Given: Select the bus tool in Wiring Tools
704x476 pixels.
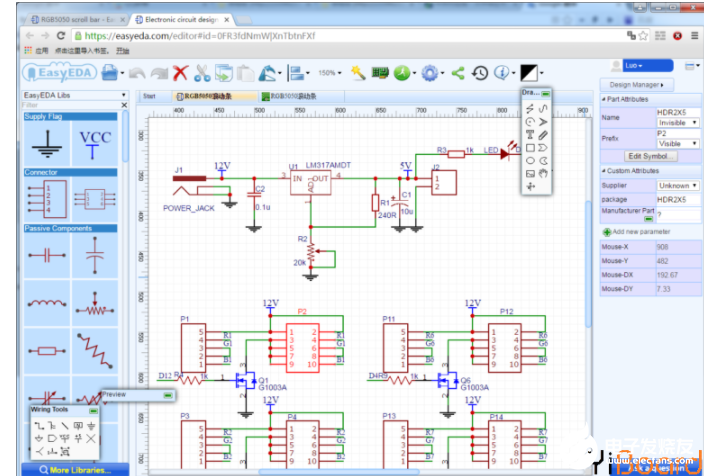Looking at the screenshot, I should click(x=52, y=425).
